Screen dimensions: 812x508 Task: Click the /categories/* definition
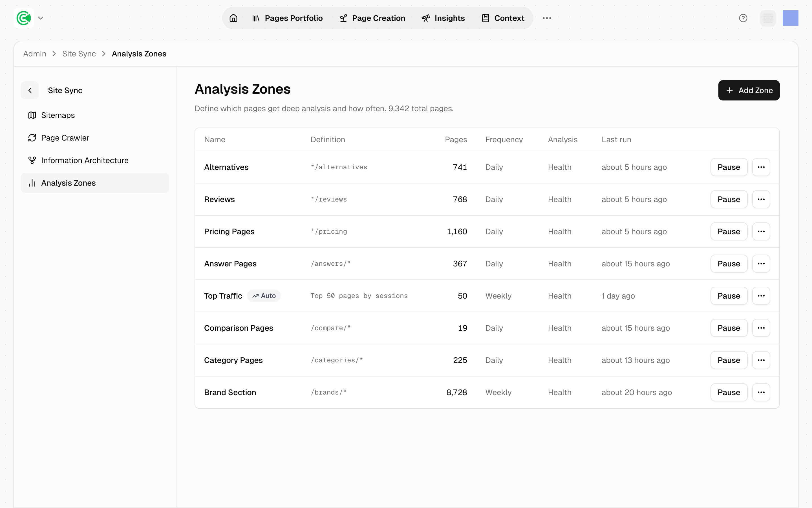coord(337,360)
